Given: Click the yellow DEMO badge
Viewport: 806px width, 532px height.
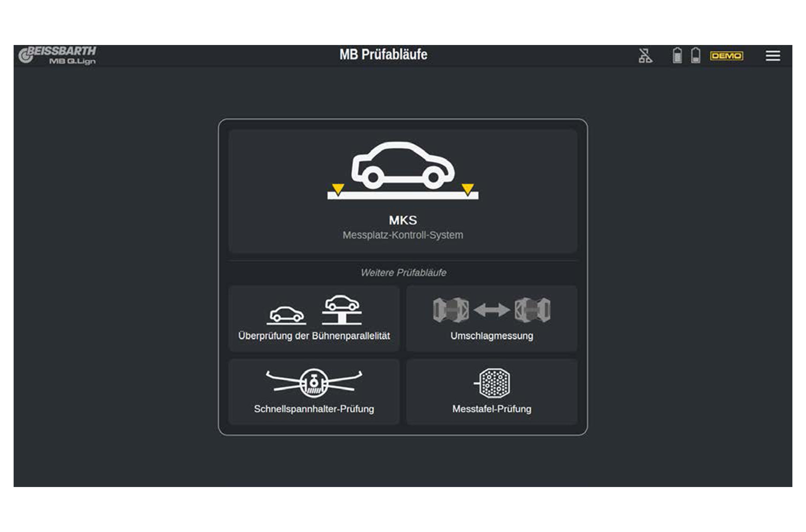Looking at the screenshot, I should (726, 56).
